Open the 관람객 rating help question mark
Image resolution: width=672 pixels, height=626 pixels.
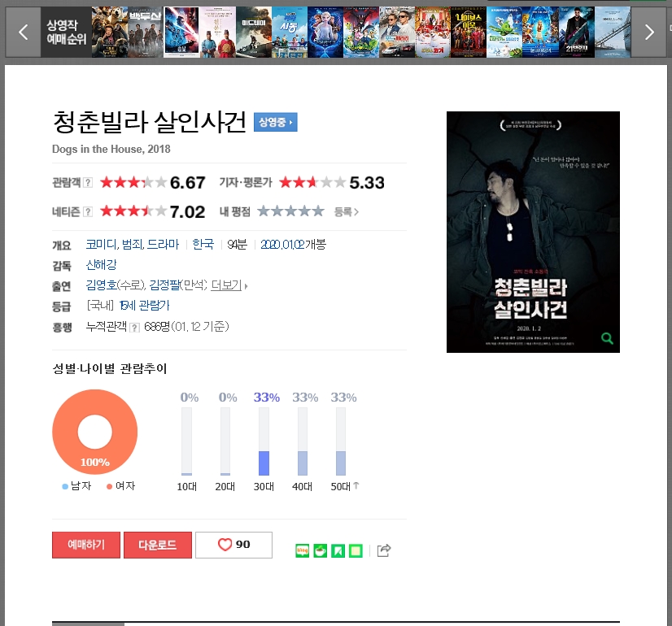click(x=87, y=183)
